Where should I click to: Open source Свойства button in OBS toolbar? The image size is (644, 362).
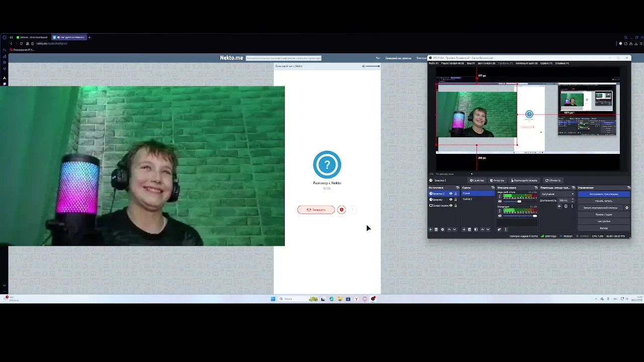(x=477, y=180)
